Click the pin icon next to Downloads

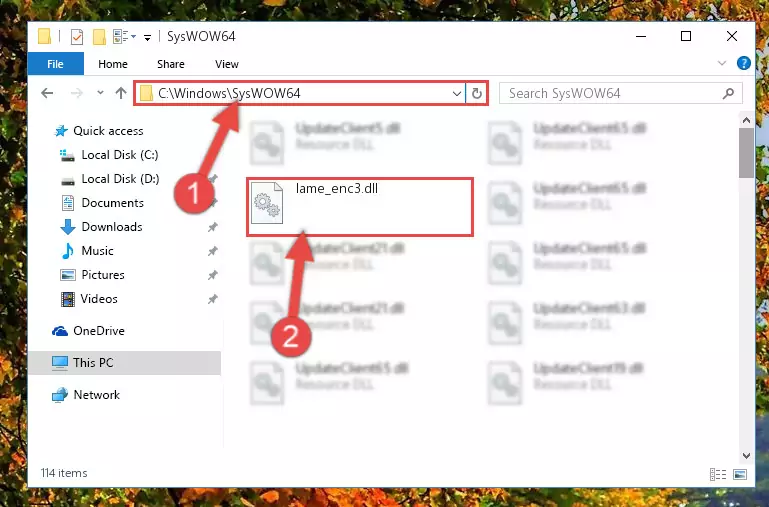pyautogui.click(x=212, y=227)
